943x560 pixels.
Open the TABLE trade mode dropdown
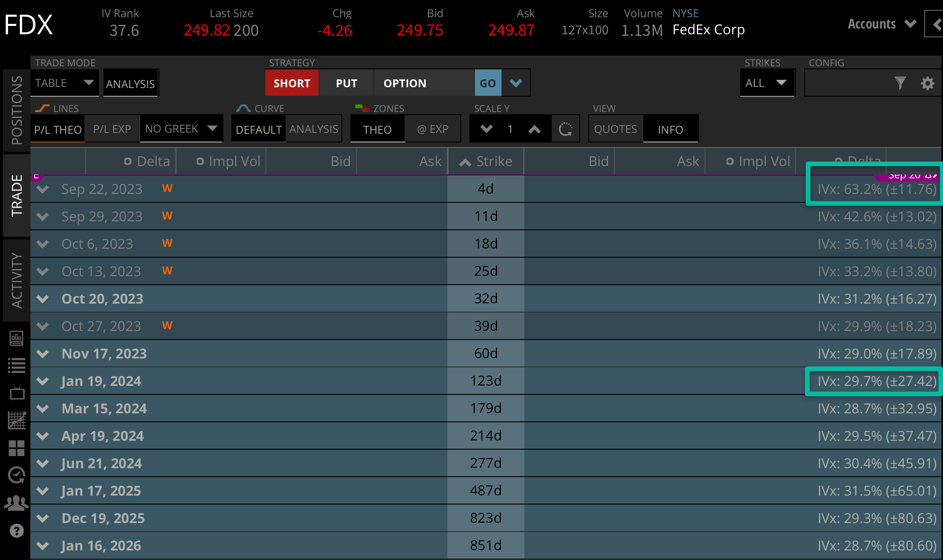pos(64,83)
